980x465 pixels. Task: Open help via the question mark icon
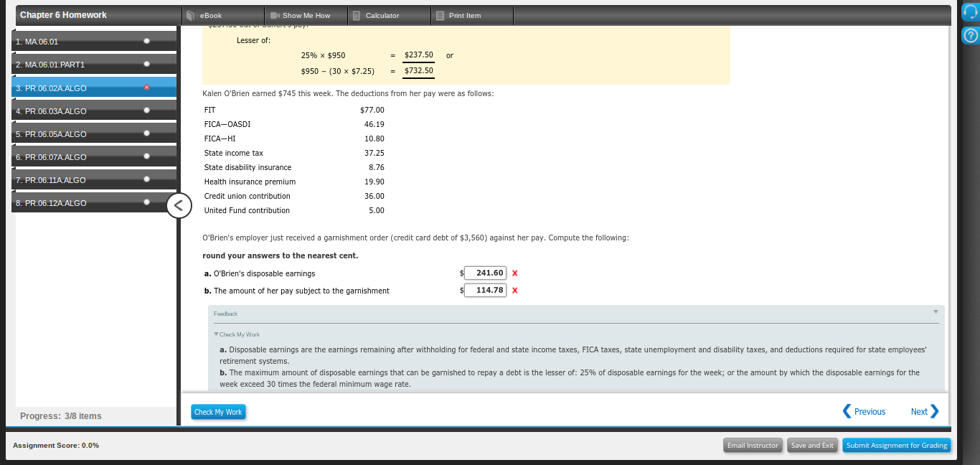969,34
